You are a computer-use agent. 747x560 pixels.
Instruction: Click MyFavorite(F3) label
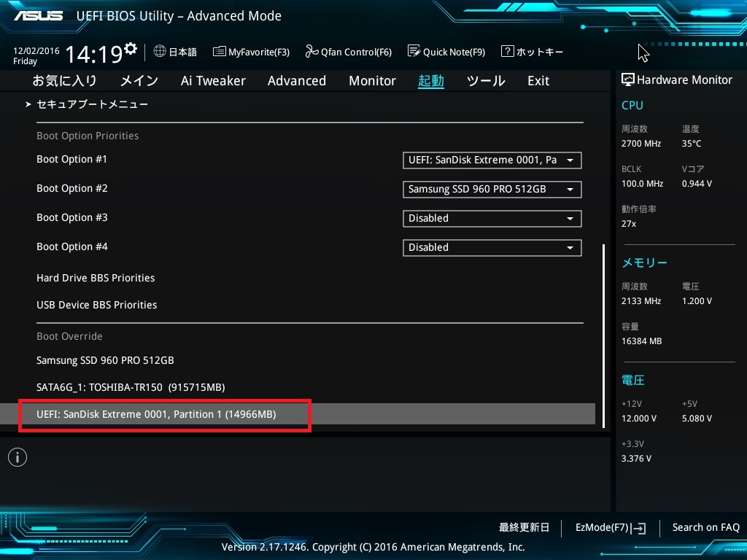(259, 52)
